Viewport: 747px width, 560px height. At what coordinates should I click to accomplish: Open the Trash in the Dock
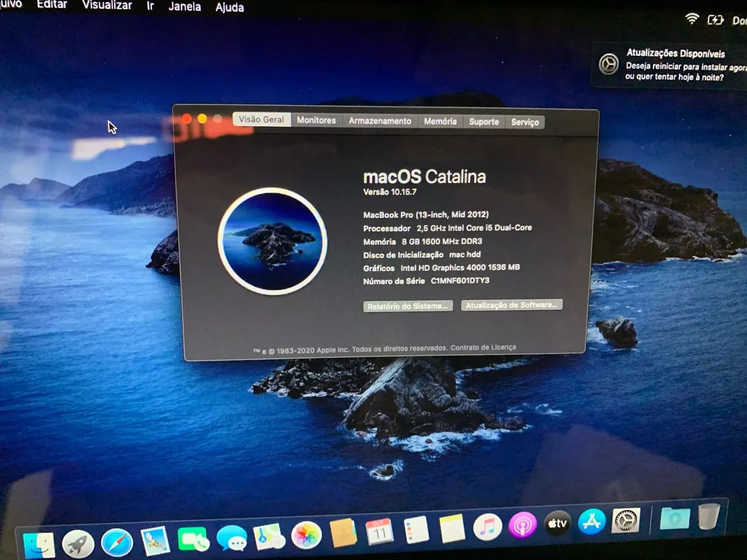pyautogui.click(x=708, y=516)
